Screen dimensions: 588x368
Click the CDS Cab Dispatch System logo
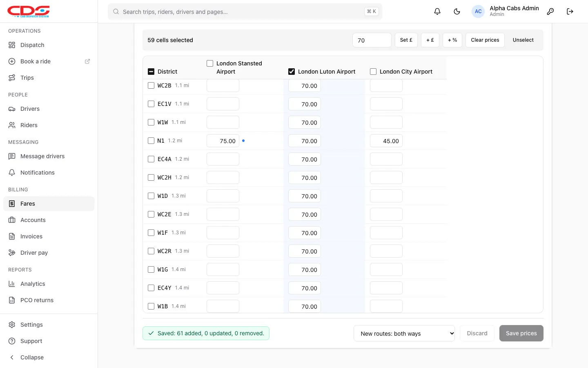pos(29,11)
